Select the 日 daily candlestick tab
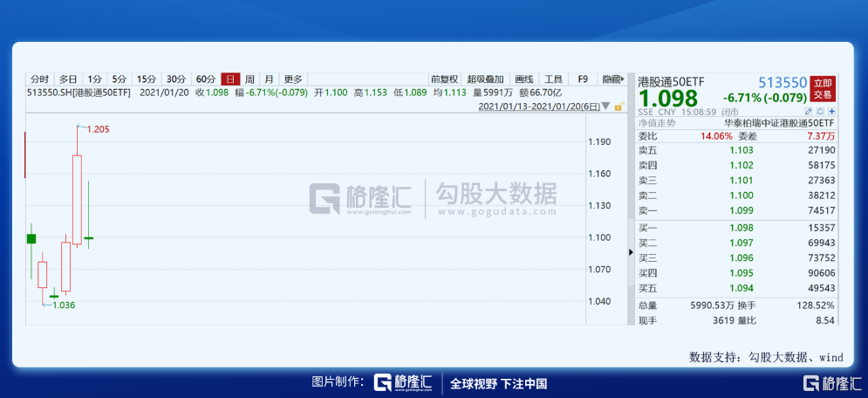The width and height of the screenshot is (868, 398). coord(229,79)
